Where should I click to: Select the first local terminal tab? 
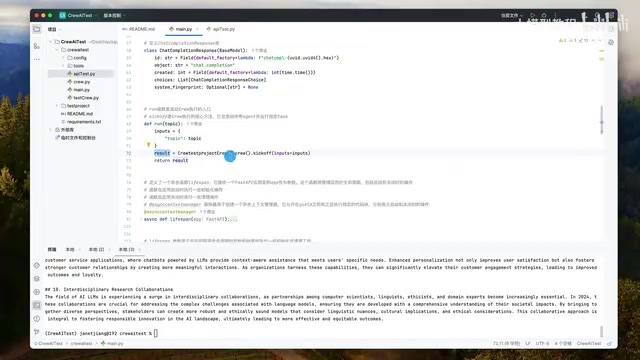[x=70, y=249]
